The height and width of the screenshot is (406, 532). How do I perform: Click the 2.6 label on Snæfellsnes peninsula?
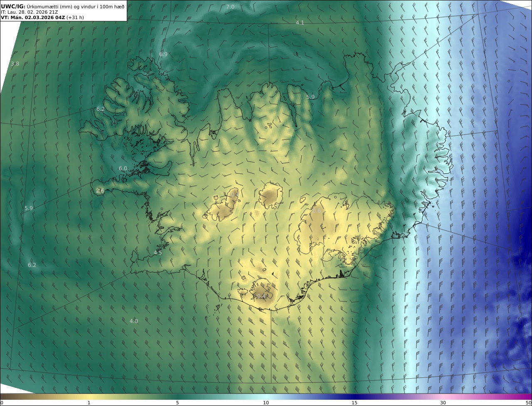tap(100, 191)
